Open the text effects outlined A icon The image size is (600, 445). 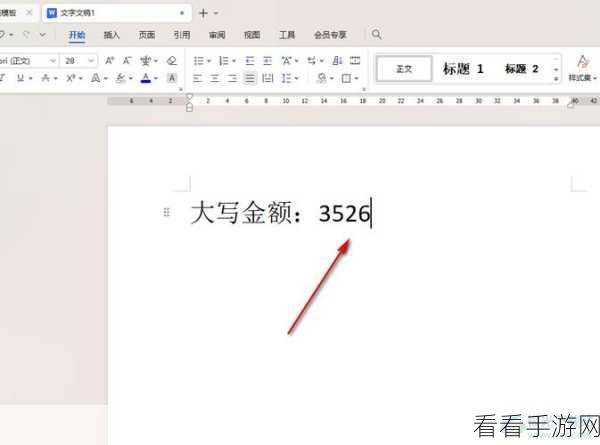[96, 78]
